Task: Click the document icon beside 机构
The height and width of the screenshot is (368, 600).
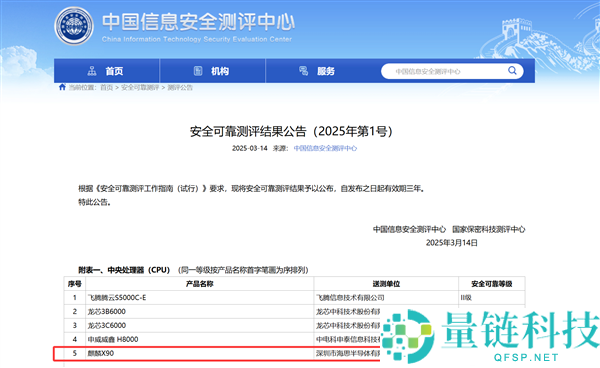Action: point(198,71)
